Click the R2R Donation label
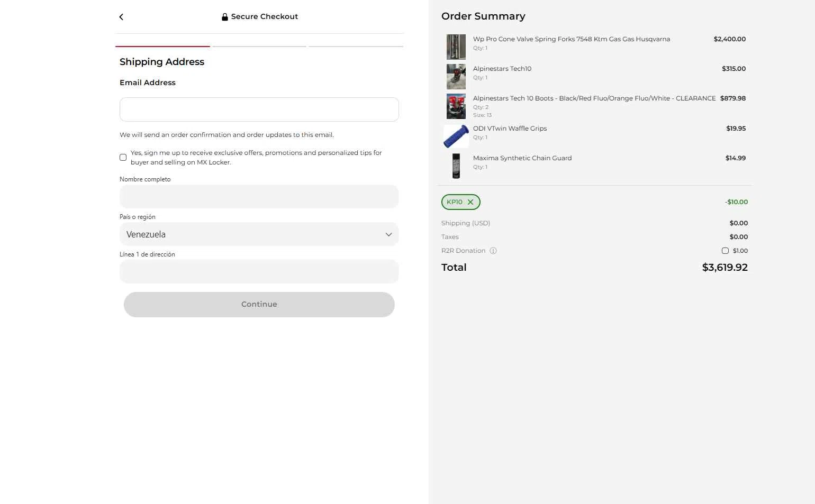The image size is (815, 504). click(x=464, y=251)
